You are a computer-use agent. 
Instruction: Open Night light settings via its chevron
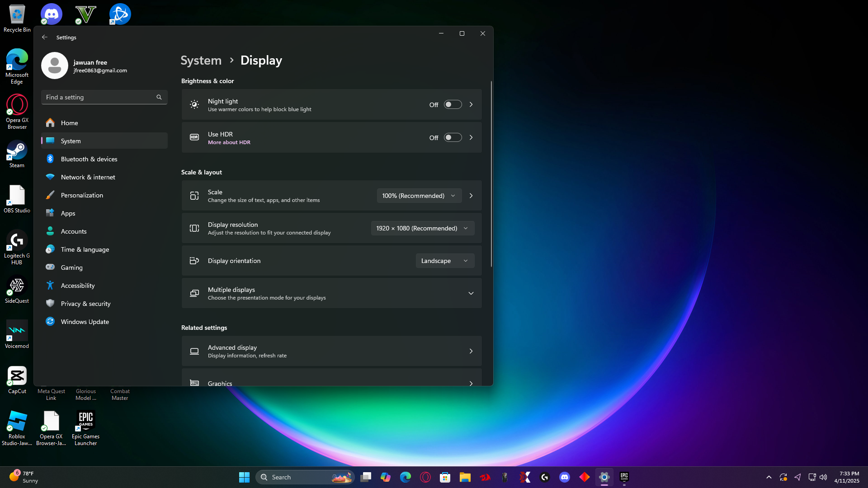(471, 104)
